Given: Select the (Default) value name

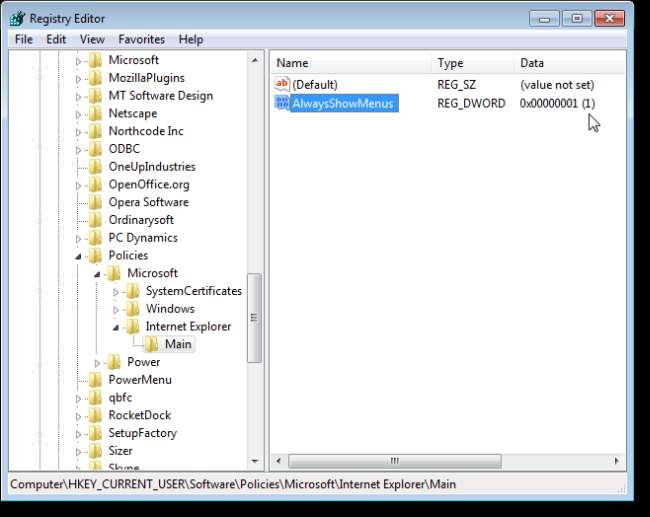Looking at the screenshot, I should (315, 85).
